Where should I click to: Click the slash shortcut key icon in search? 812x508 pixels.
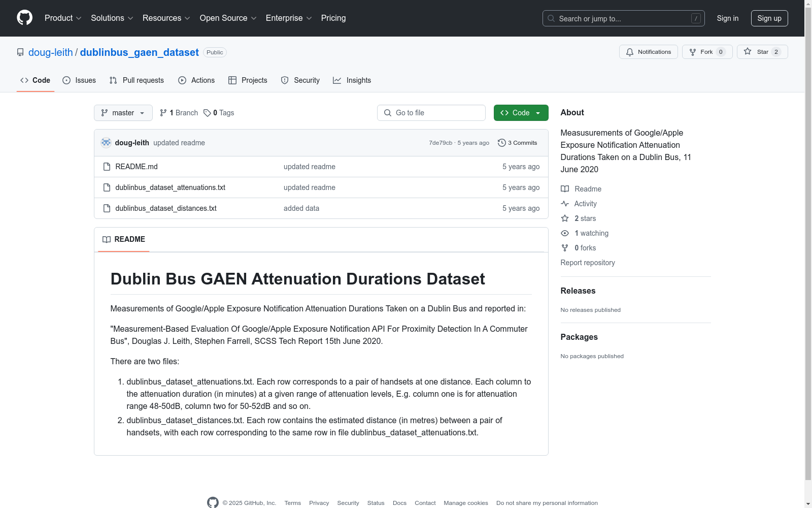tap(696, 18)
